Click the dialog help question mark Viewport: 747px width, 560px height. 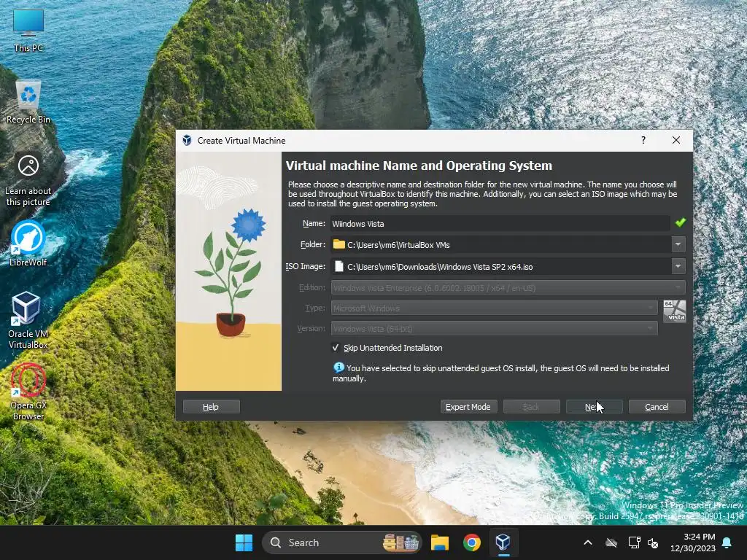coord(643,140)
